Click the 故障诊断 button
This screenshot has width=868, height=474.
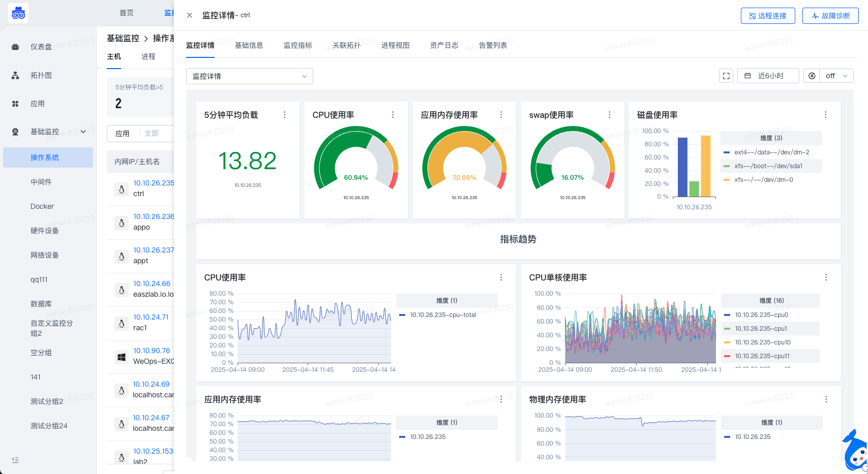830,16
